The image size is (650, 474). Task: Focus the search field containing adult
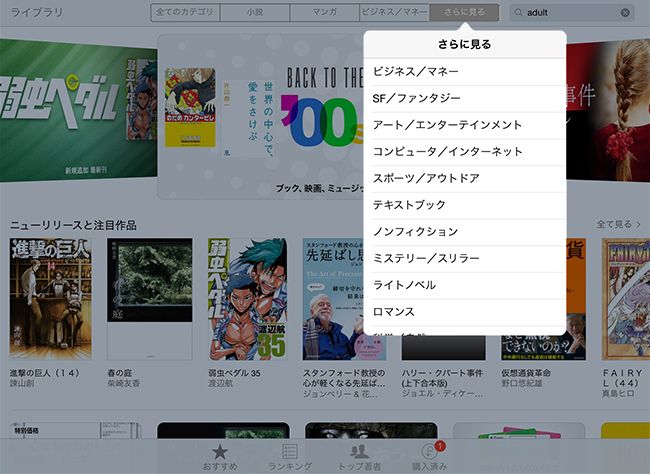click(x=572, y=13)
